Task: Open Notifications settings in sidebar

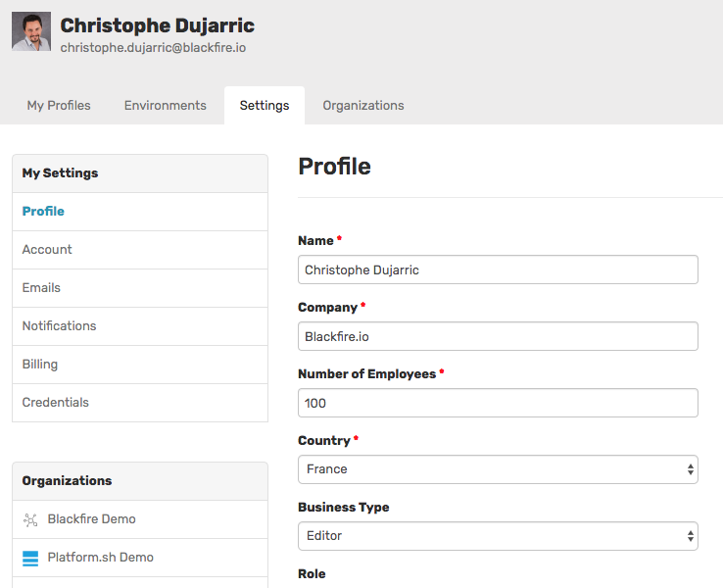Action: click(x=140, y=326)
